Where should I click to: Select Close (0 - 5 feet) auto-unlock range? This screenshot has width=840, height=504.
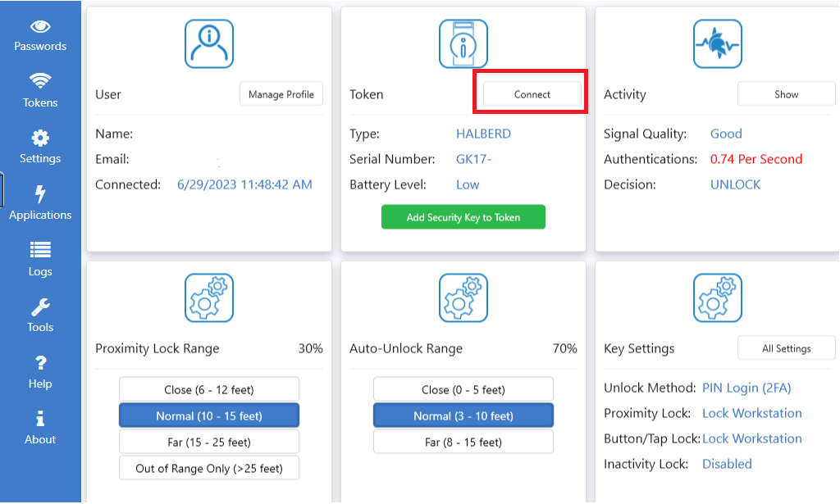(x=463, y=388)
